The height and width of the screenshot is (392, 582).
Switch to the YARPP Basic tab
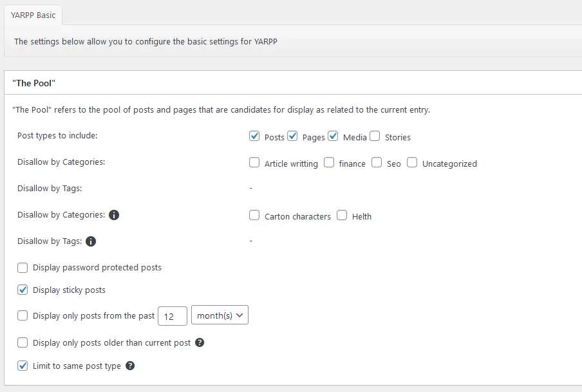click(x=33, y=15)
